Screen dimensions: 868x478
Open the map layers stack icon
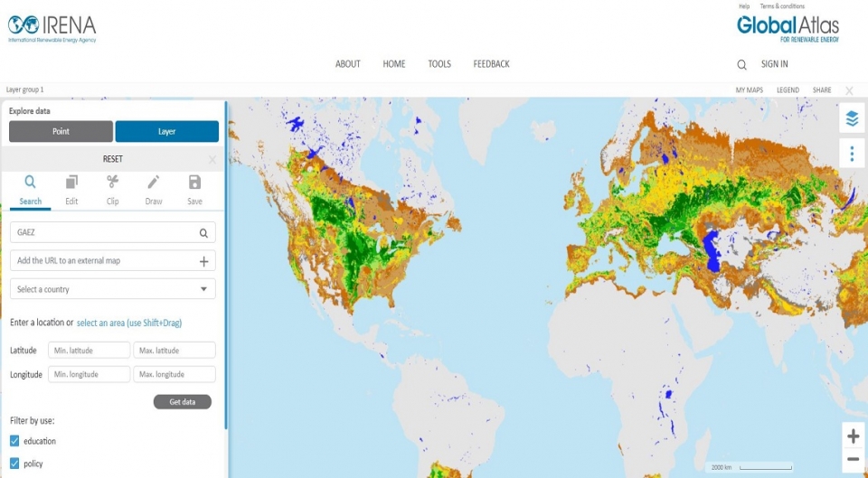coord(852,117)
